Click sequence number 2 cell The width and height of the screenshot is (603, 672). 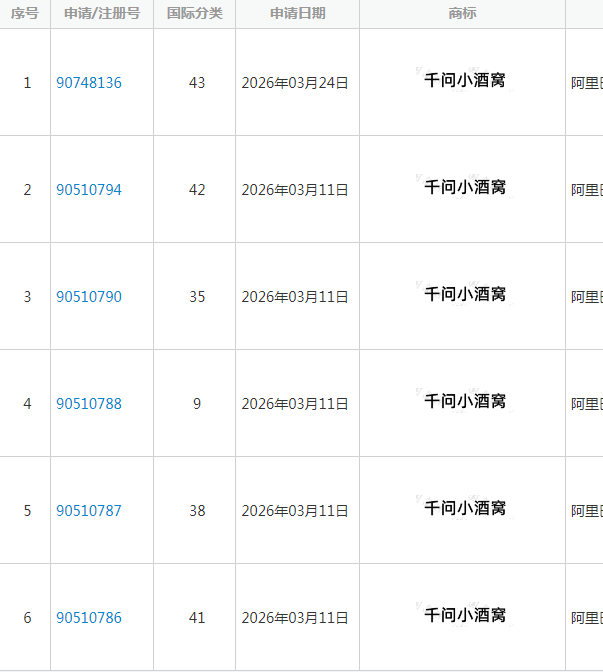[x=27, y=190]
